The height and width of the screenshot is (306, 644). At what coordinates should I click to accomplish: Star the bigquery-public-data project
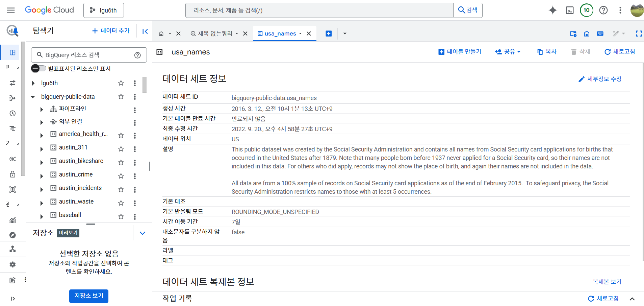tap(121, 97)
